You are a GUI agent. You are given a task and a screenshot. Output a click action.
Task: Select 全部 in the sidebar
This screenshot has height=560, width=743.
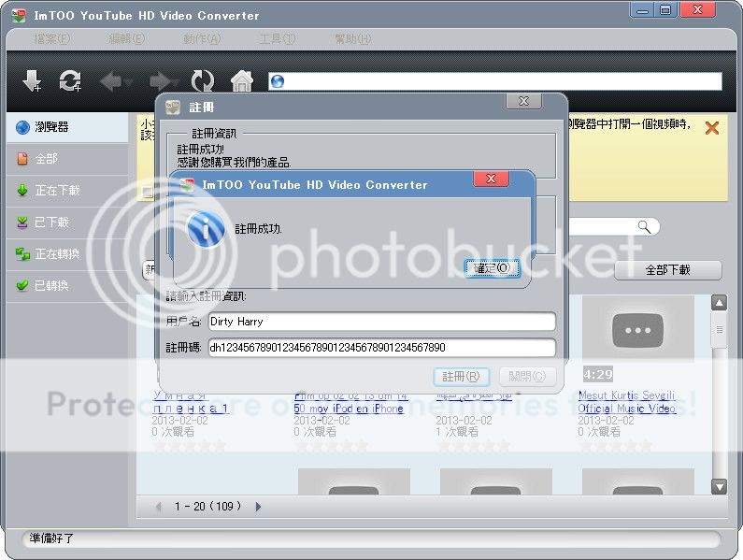(x=67, y=159)
